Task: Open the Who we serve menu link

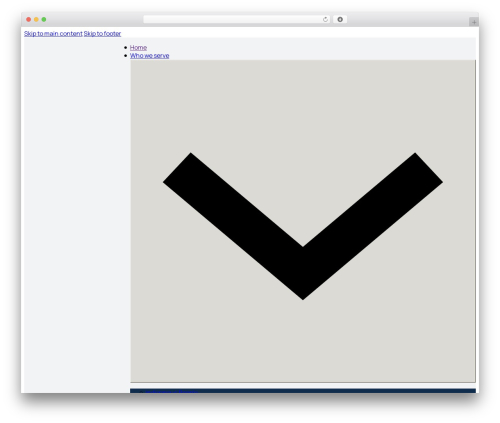Action: (x=150, y=56)
